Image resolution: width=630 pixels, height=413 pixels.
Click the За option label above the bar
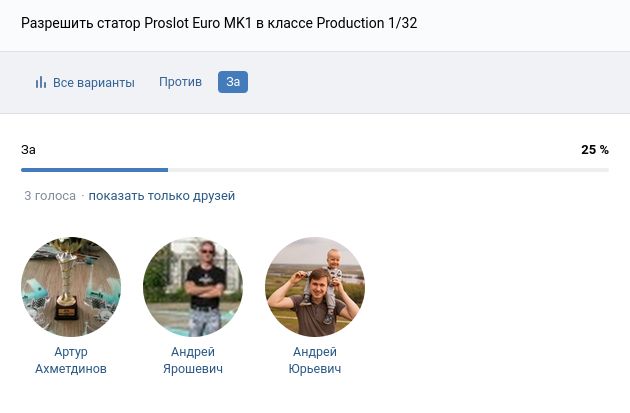coord(29,150)
